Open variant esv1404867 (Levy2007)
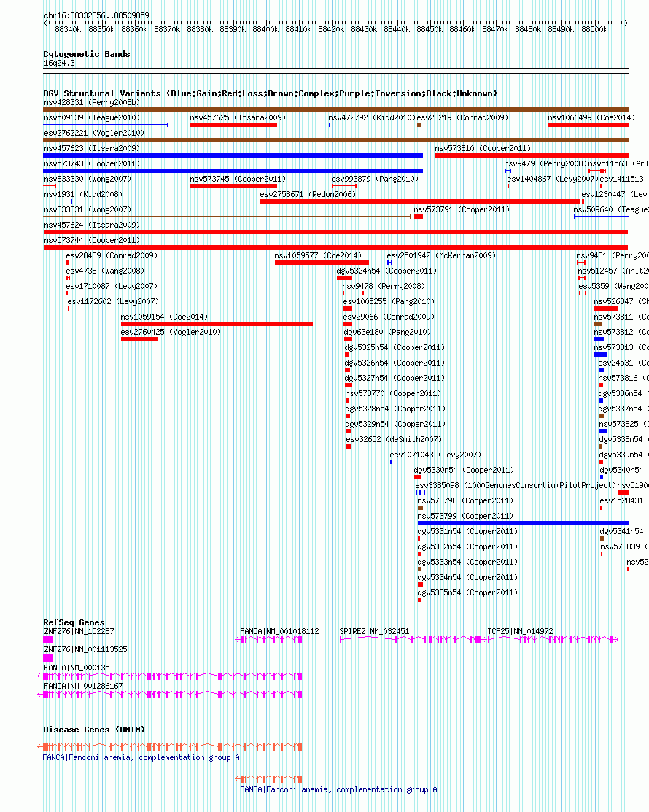649x812 pixels. 553,179
